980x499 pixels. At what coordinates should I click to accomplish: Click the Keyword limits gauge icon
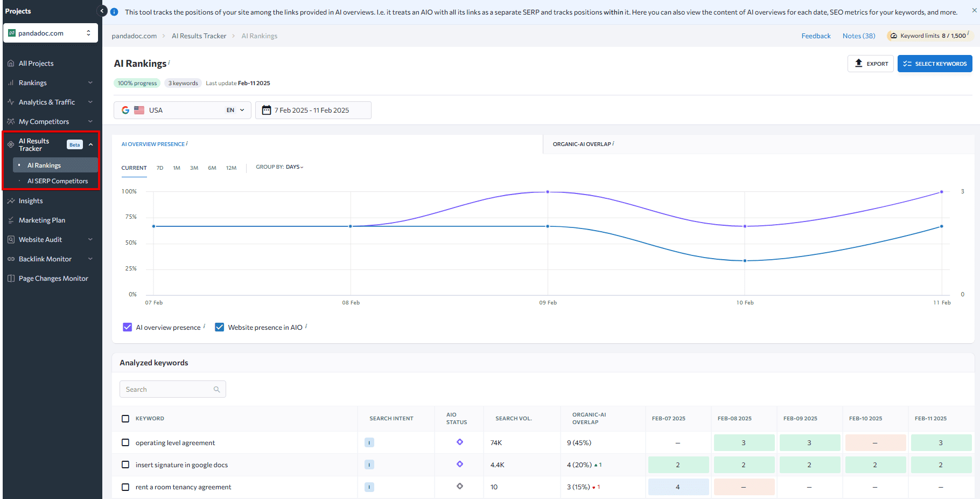pos(894,36)
